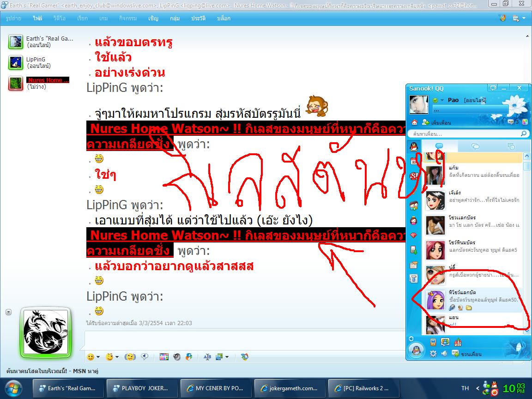Open the color grid handwriting icon
532x399 pixels.
(x=164, y=357)
